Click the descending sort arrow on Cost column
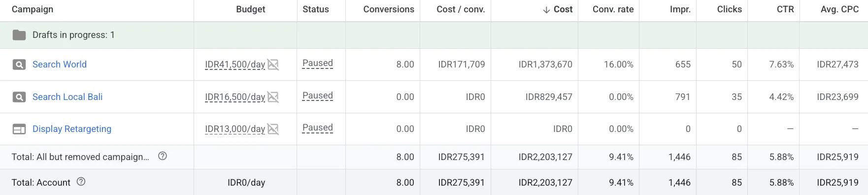 [546, 10]
